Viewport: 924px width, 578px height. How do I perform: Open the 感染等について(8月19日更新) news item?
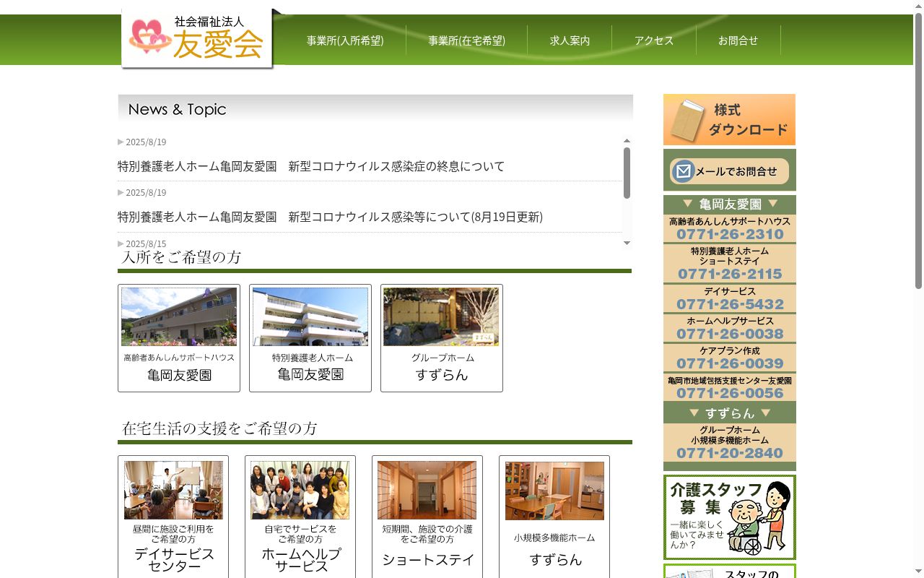[330, 217]
